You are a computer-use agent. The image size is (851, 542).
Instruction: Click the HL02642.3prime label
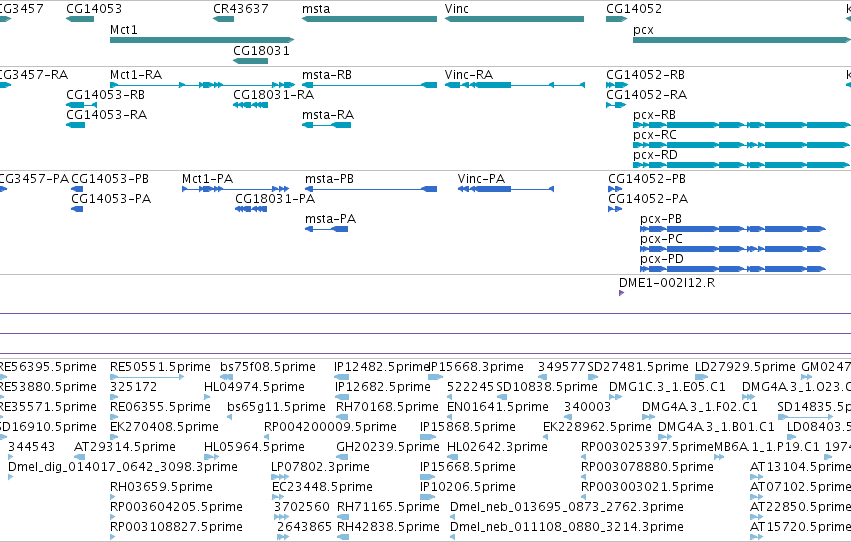coord(497,447)
